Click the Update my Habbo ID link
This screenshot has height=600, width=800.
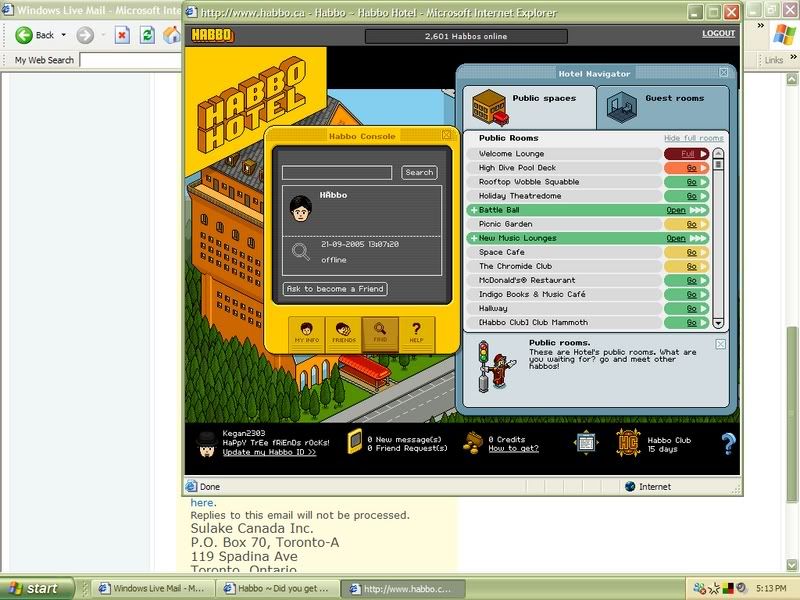pos(269,452)
